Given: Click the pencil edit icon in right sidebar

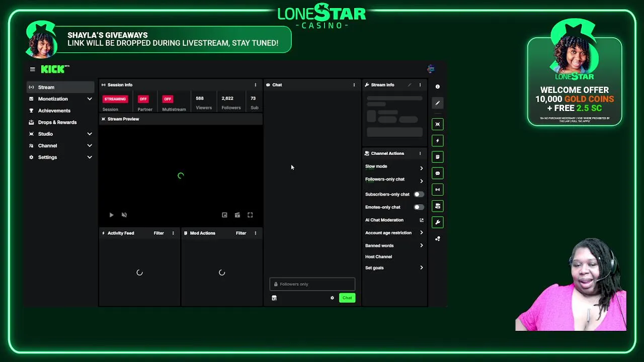Looking at the screenshot, I should (438, 103).
